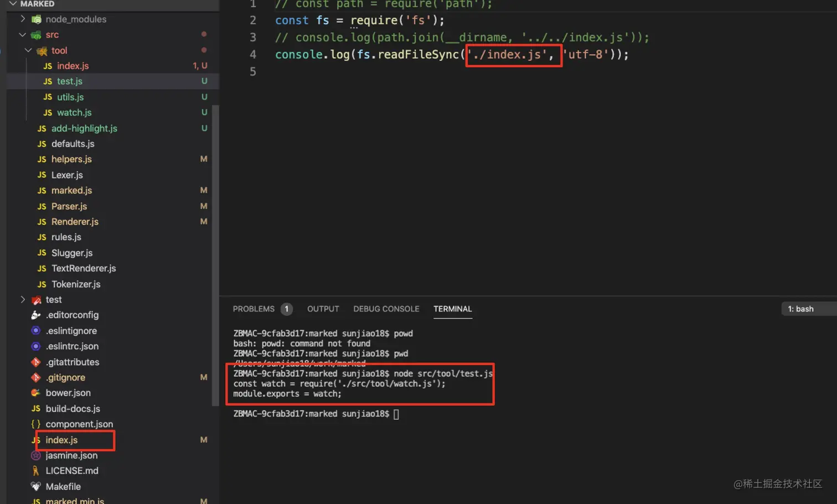Open index.js inside the tool folder
This screenshot has width=837, height=504.
pos(73,66)
